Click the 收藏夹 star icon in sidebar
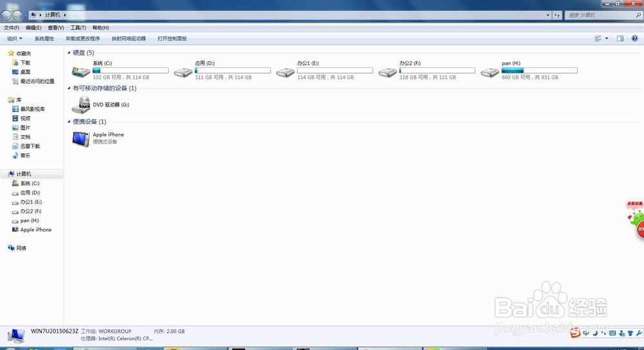Image resolution: width=644 pixels, height=350 pixels. click(11, 53)
